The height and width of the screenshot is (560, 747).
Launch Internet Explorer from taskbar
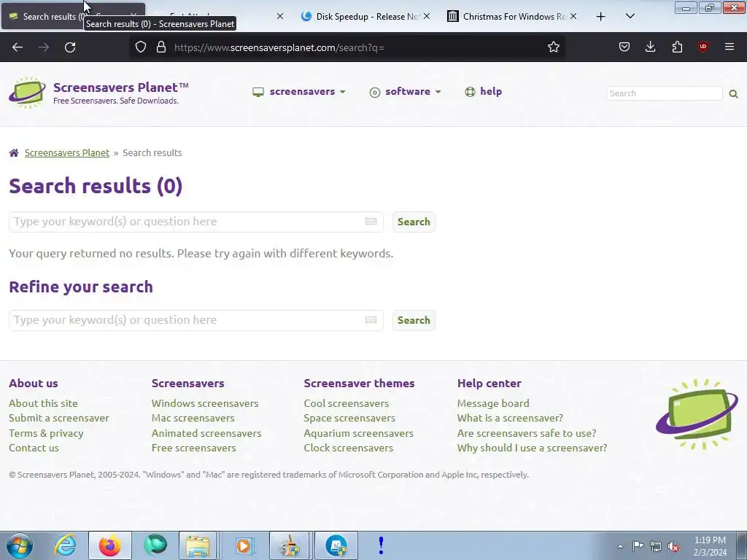65,545
